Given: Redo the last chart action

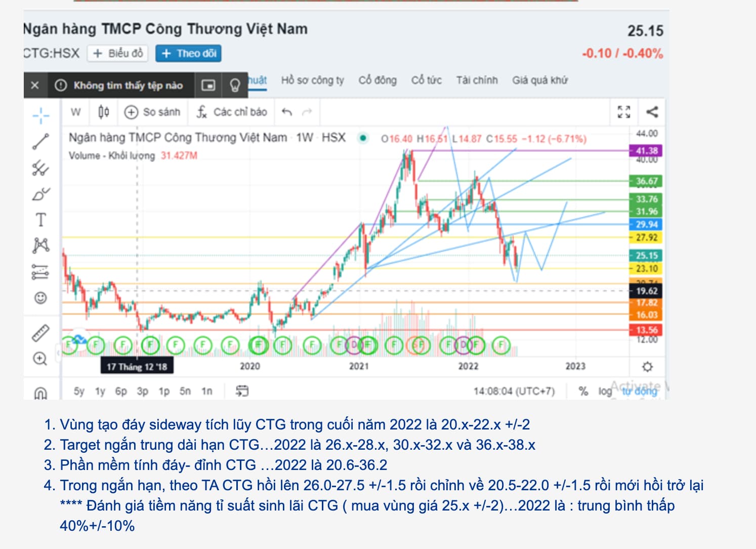Looking at the screenshot, I should 307,112.
